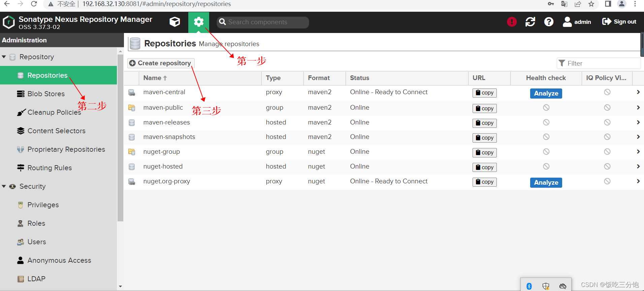Image resolution: width=644 pixels, height=291 pixels.
Task: Analyze health of maven-central
Action: (546, 94)
